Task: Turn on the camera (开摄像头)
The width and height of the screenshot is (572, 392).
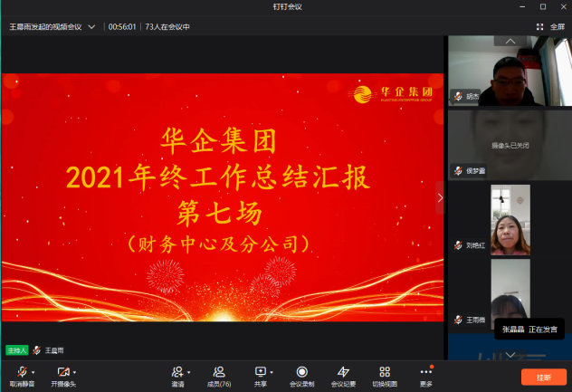Action: click(x=62, y=372)
